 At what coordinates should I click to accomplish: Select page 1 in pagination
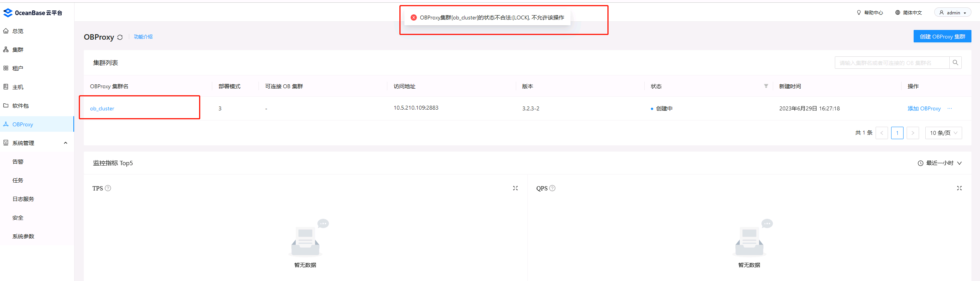pos(897,133)
